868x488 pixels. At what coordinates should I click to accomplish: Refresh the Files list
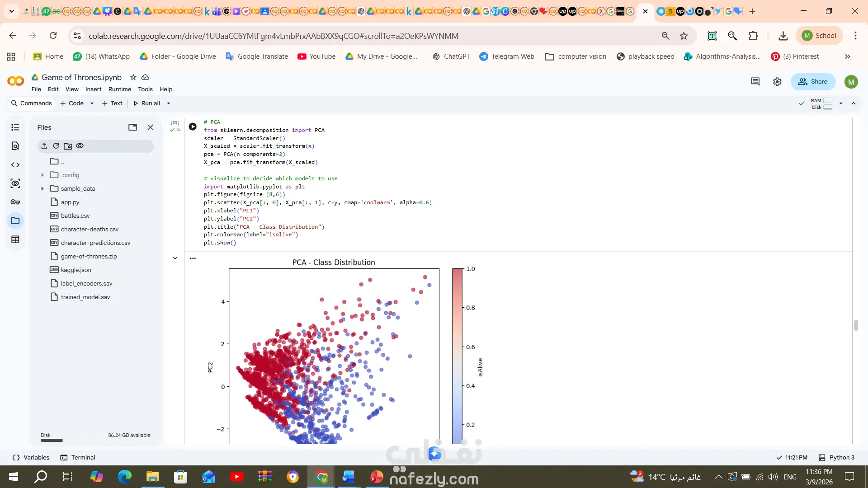56,146
